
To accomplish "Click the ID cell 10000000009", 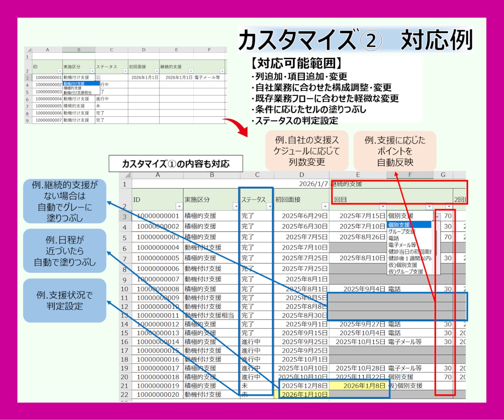I will (157, 298).
